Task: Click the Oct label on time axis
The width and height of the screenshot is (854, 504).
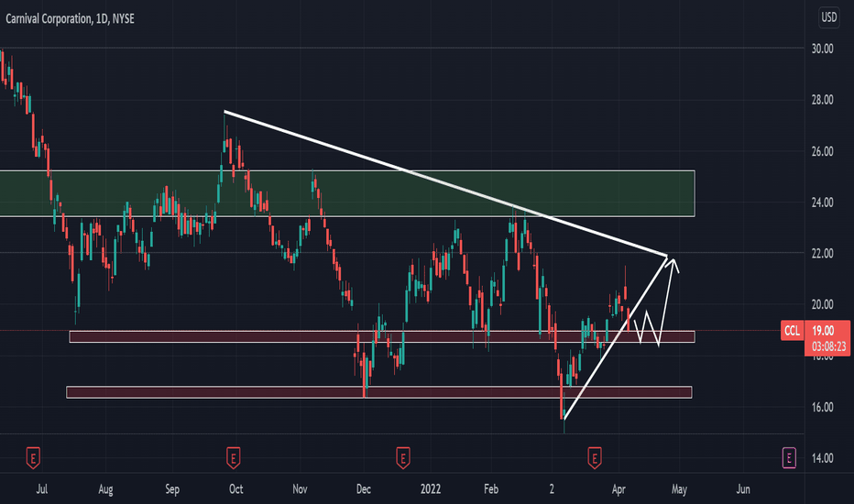Action: pyautogui.click(x=235, y=488)
